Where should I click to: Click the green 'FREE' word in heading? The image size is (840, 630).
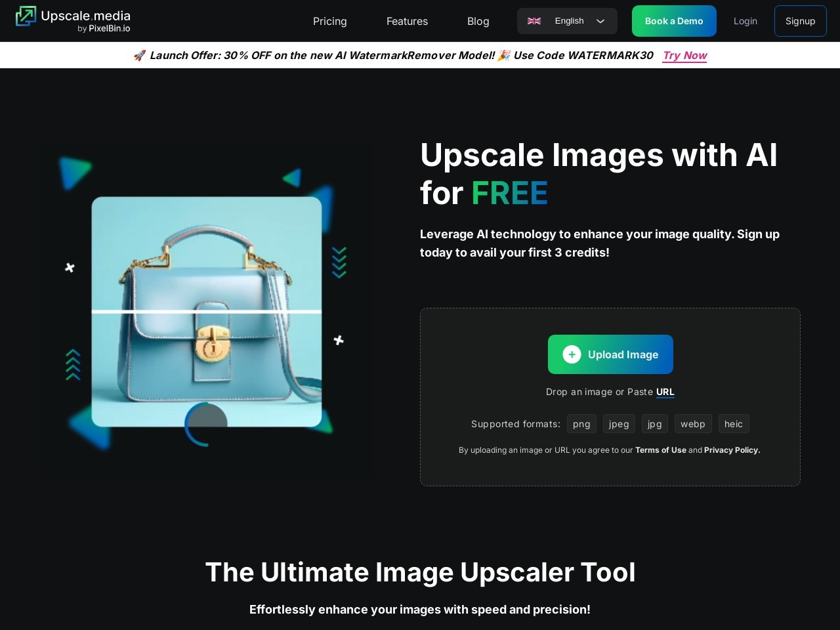pos(509,193)
